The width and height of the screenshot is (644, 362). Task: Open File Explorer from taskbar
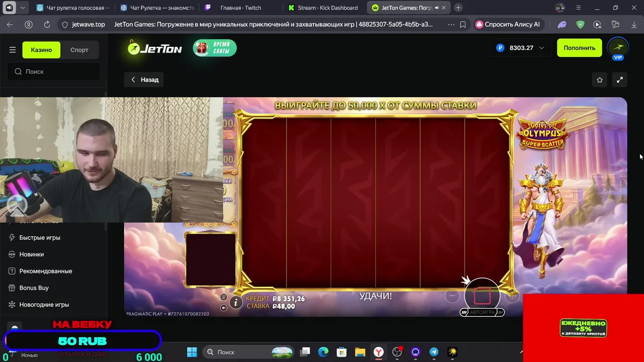[360, 352]
